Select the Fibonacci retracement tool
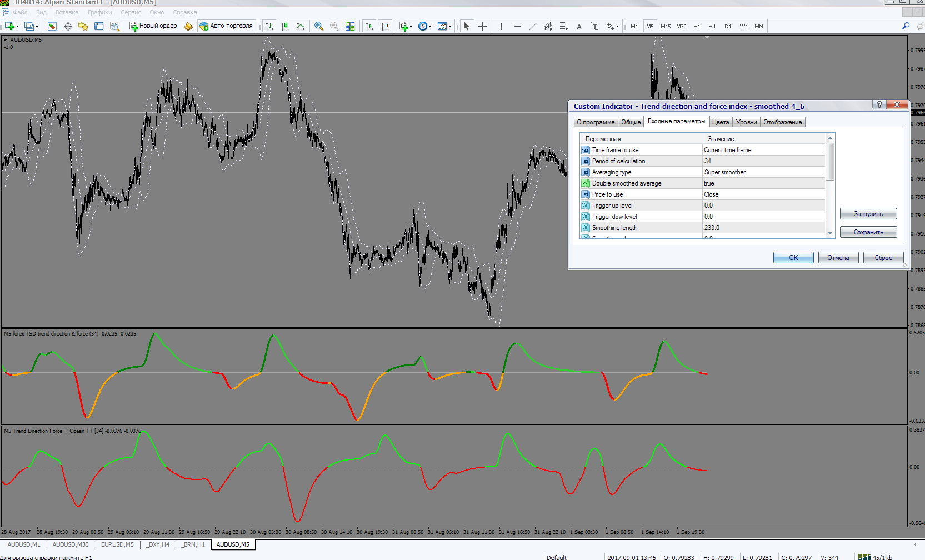This screenshot has width=925, height=560. click(x=563, y=26)
